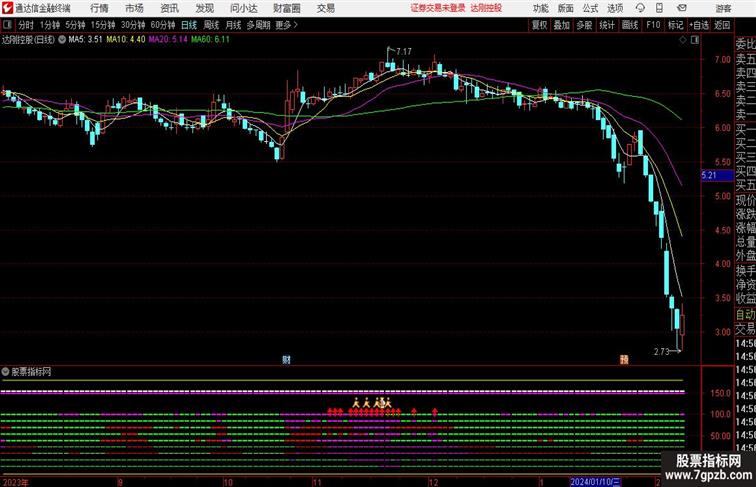Open the 市场 menu
This screenshot has height=487, width=756.
pyautogui.click(x=134, y=8)
